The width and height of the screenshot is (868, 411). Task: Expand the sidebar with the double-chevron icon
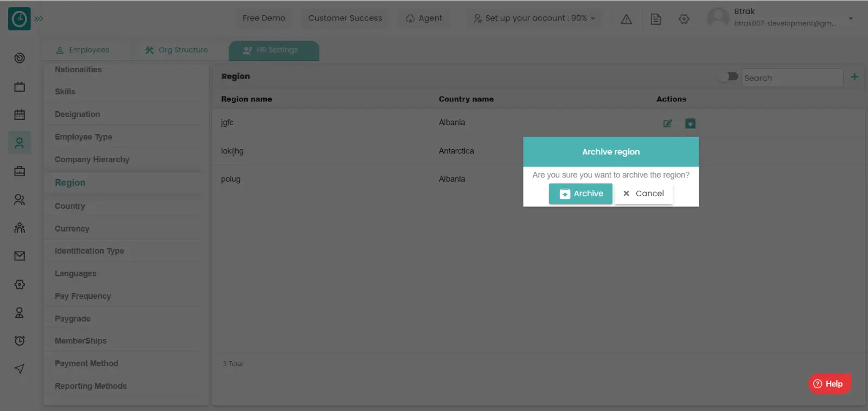tap(39, 18)
